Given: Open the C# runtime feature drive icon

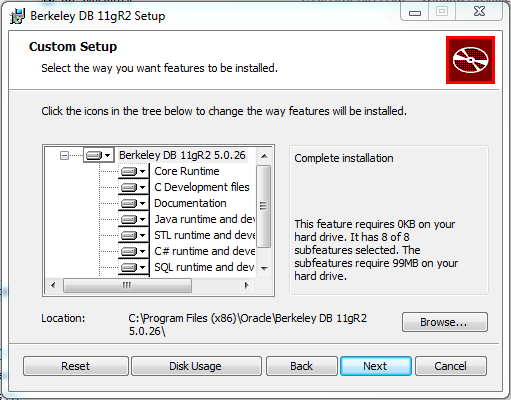Looking at the screenshot, I should point(133,251).
